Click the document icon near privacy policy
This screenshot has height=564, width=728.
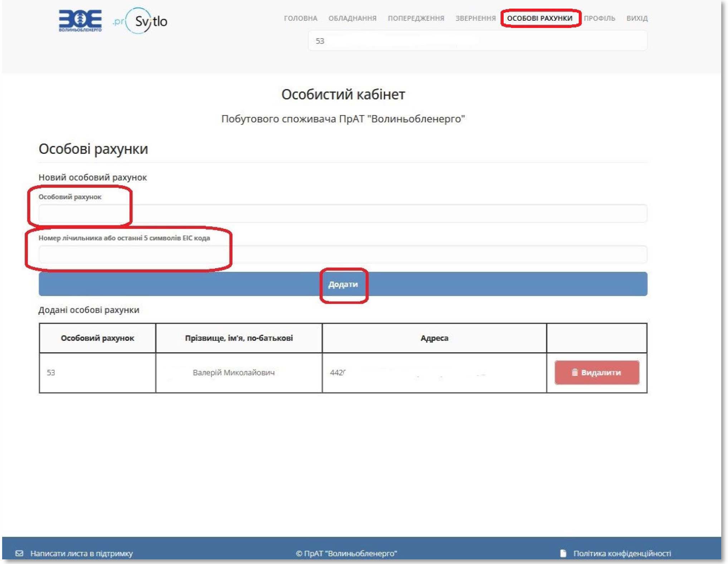(x=563, y=553)
